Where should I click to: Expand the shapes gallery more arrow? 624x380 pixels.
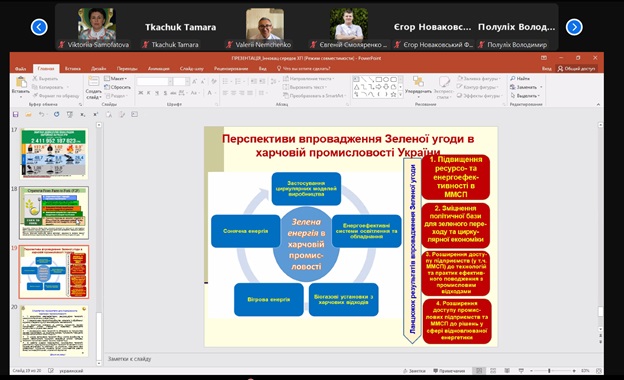(400, 95)
